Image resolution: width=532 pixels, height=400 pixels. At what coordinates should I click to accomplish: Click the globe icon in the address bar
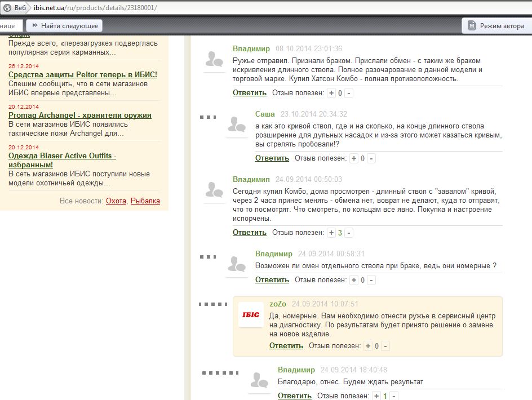[7, 8]
